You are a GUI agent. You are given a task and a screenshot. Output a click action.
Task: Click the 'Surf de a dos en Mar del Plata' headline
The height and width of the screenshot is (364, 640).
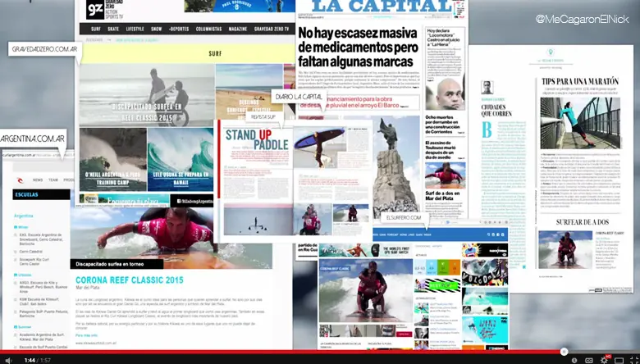pos(442,197)
